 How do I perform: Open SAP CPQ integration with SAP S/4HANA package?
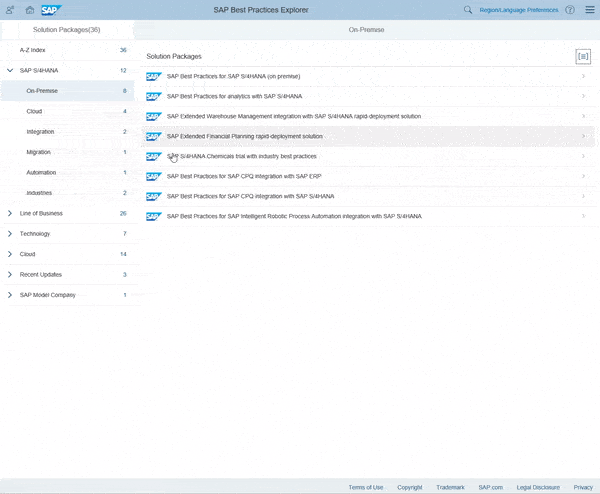250,196
